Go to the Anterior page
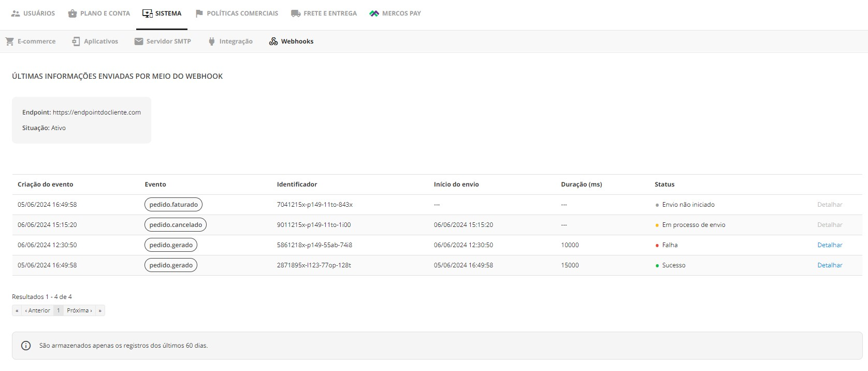868x371 pixels. click(37, 310)
